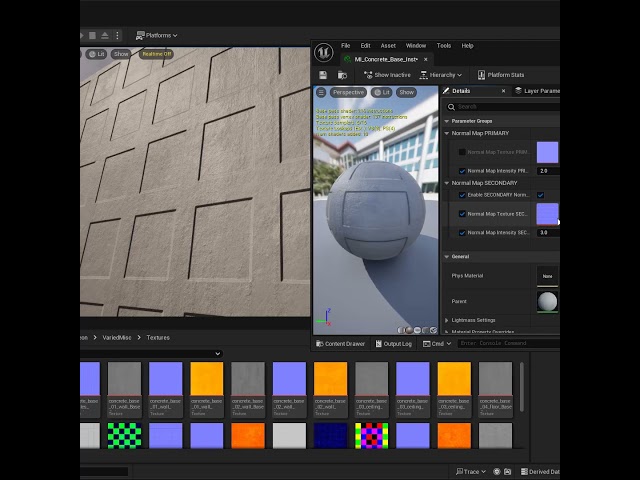Open the Cmd dropdown

click(437, 344)
